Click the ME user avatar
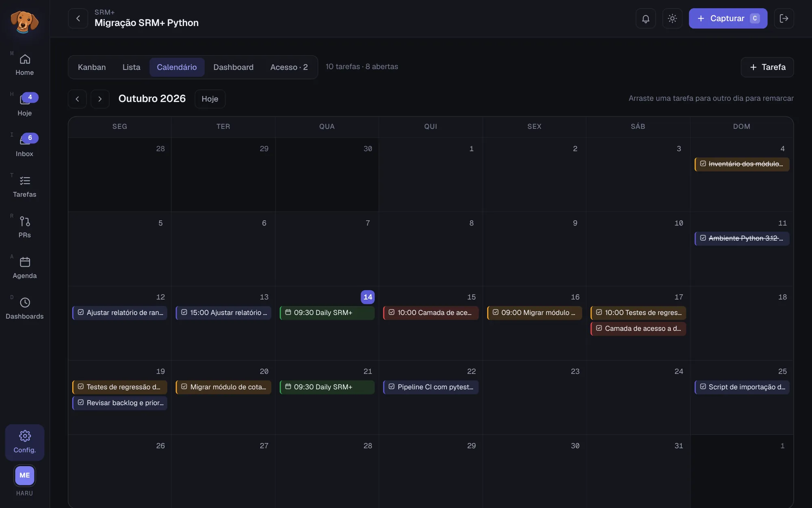This screenshot has width=812, height=508. [x=25, y=475]
